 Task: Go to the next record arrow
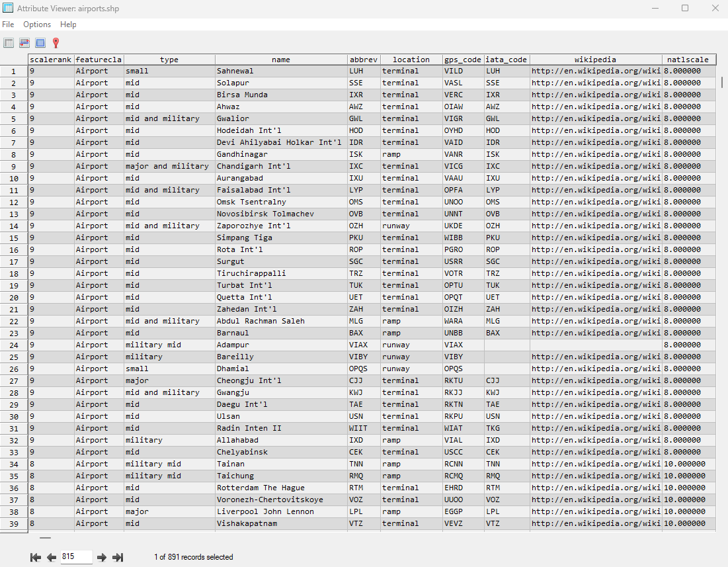(102, 558)
